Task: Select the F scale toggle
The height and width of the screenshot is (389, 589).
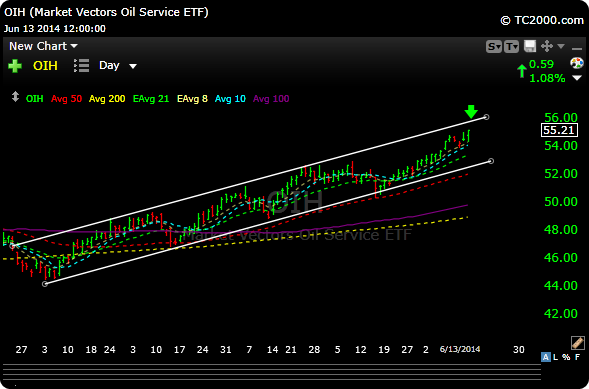Action: pyautogui.click(x=577, y=357)
